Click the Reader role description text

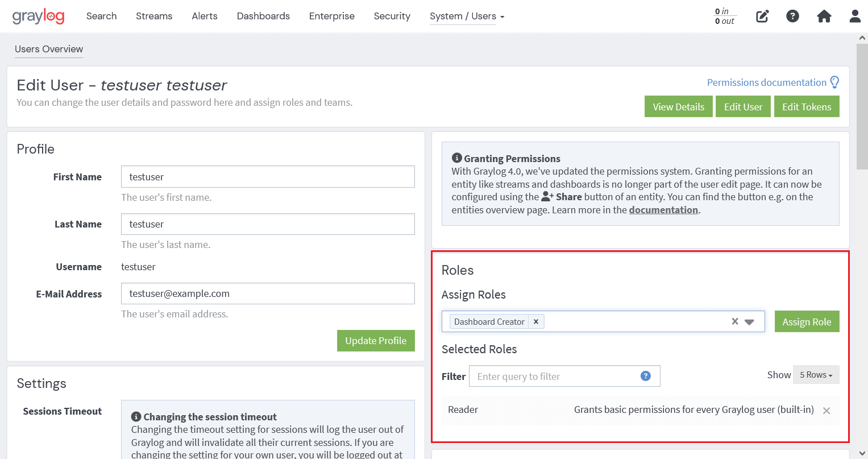click(x=694, y=410)
